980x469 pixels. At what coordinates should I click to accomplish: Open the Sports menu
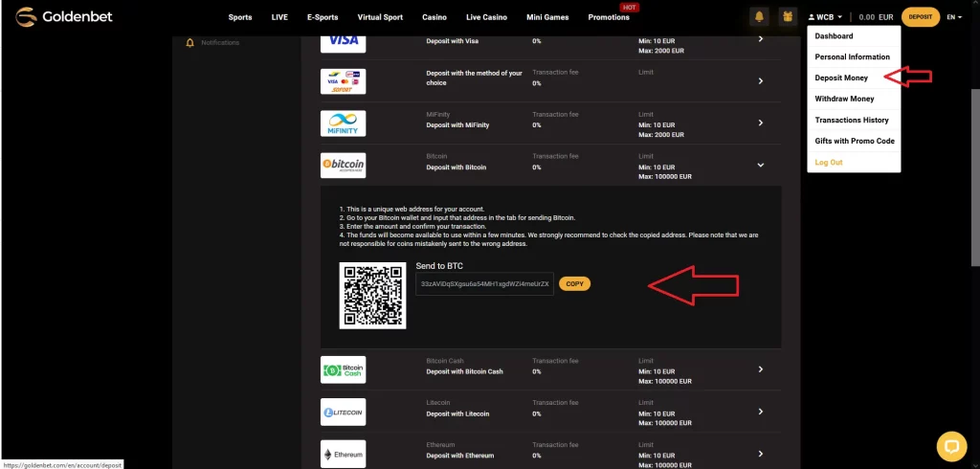point(240,17)
